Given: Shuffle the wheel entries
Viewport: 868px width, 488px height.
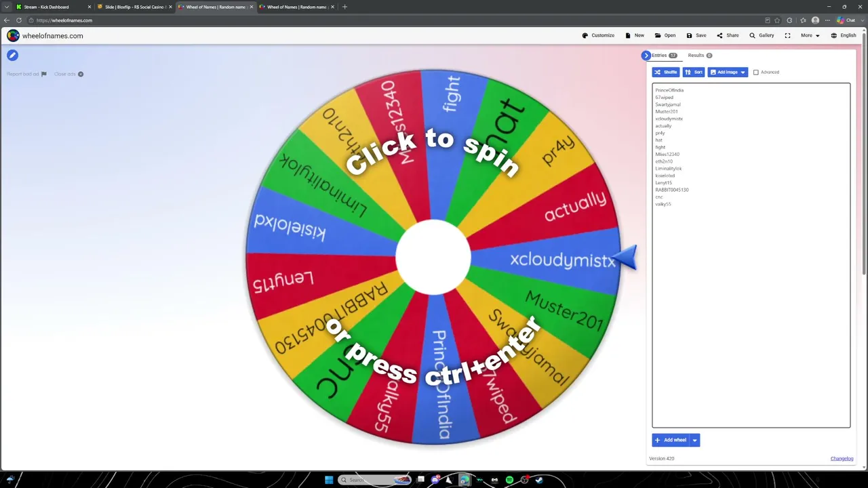Looking at the screenshot, I should [x=665, y=72].
